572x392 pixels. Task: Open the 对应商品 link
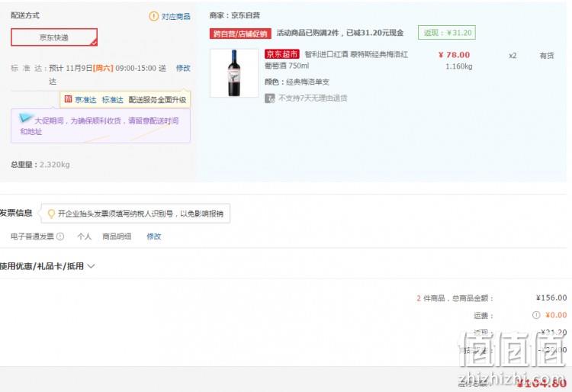(x=176, y=17)
